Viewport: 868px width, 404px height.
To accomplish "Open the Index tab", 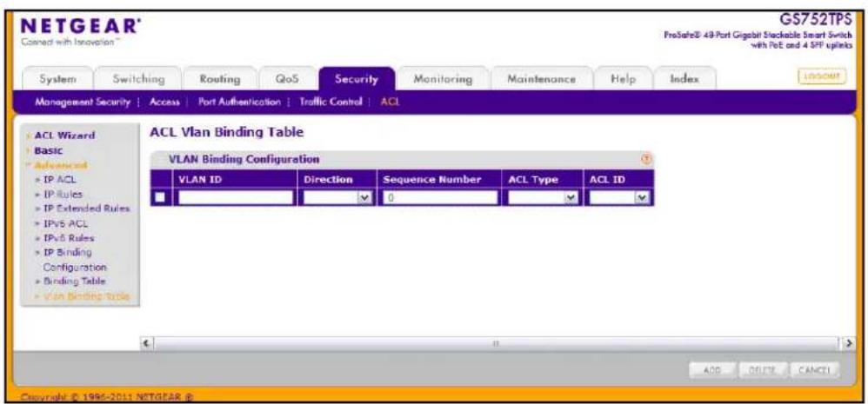I will click(684, 79).
